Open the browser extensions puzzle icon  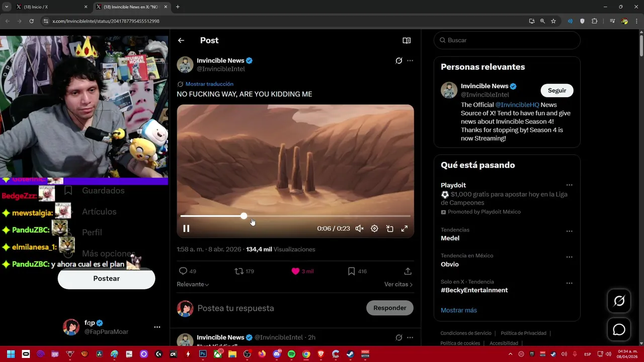[x=595, y=21]
